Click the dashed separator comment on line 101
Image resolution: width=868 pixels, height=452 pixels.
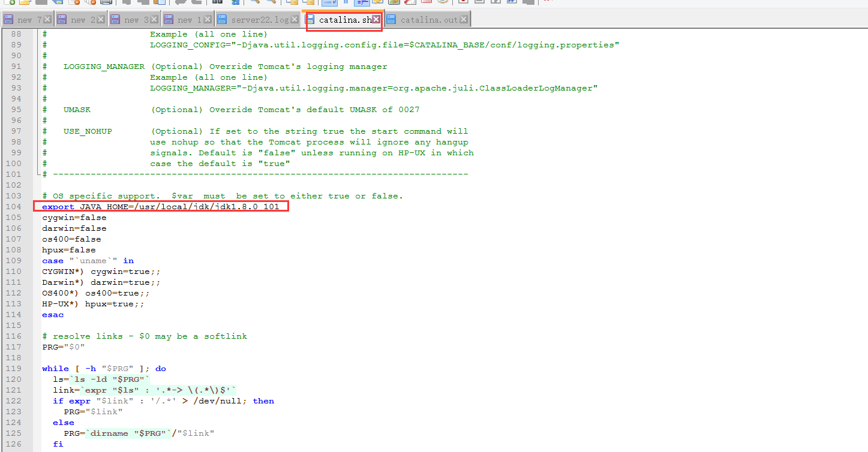[255, 174]
